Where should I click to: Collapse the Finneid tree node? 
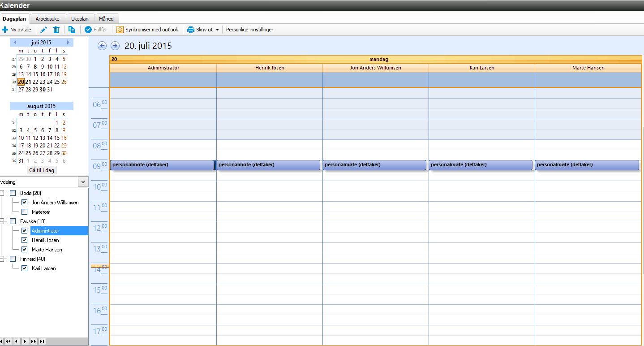pos(2,259)
